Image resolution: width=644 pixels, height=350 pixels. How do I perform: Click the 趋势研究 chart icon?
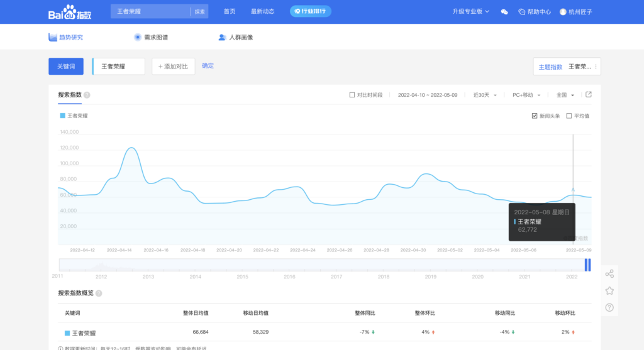point(53,37)
